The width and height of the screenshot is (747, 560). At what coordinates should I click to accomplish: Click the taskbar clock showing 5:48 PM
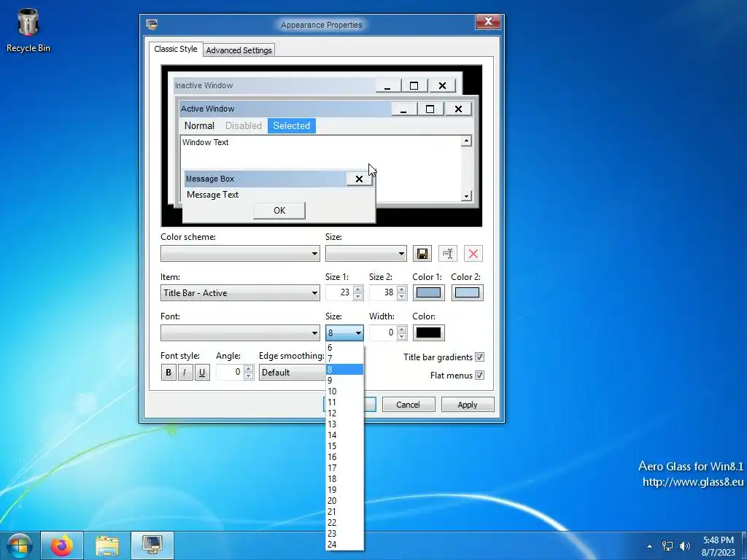tap(719, 546)
